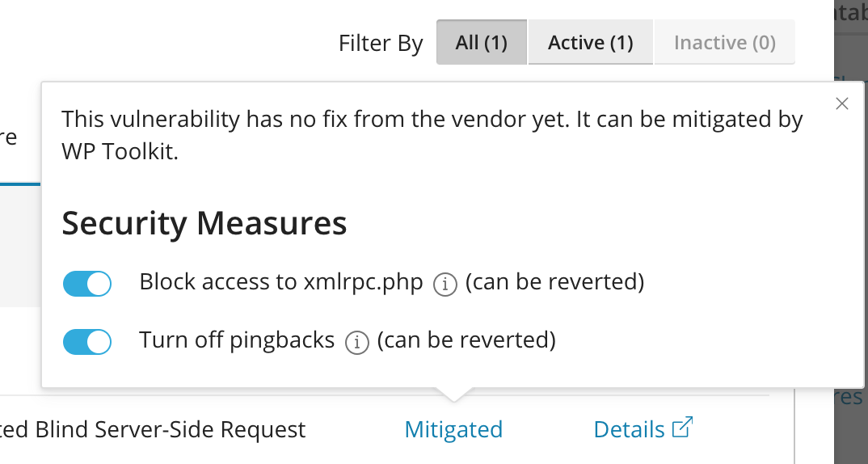Click the "no fix from the vendor" message
Image resolution: width=868 pixels, height=464 pixels.
[x=432, y=120]
